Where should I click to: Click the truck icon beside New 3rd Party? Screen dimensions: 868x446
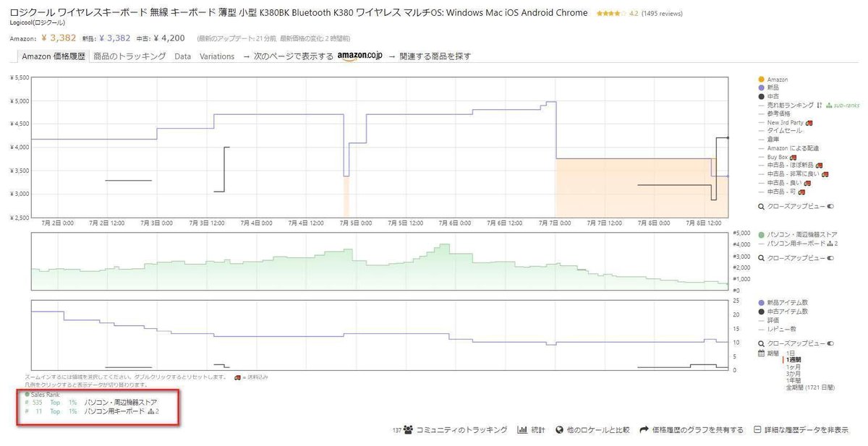click(809, 122)
